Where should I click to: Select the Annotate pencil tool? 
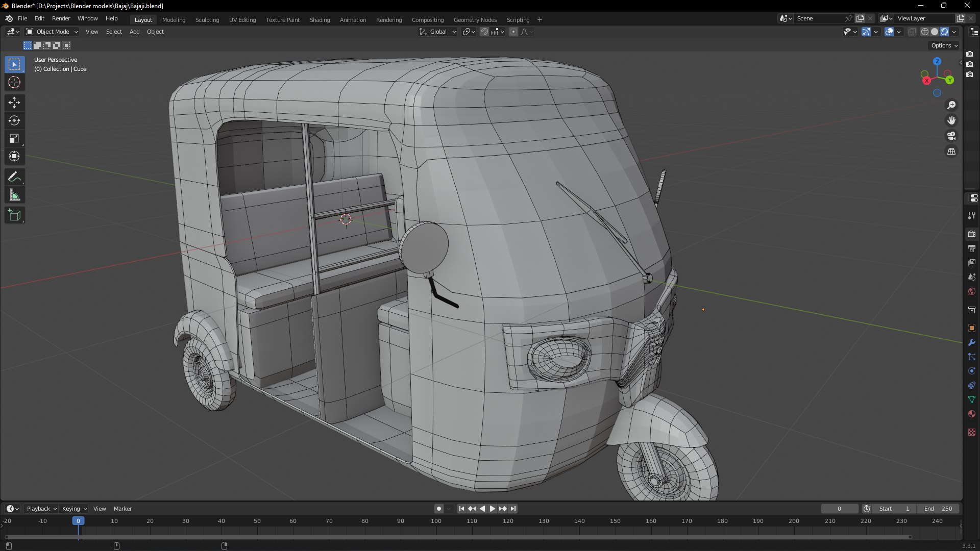[x=14, y=177]
